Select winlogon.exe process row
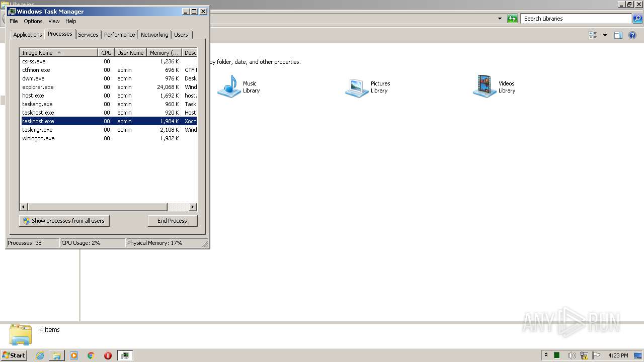The width and height of the screenshot is (644, 362). [108, 138]
